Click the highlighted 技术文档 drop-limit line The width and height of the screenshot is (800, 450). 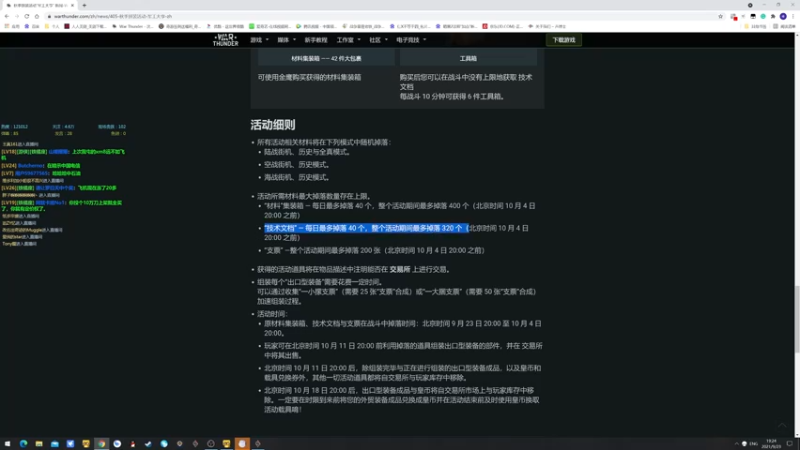[365, 228]
